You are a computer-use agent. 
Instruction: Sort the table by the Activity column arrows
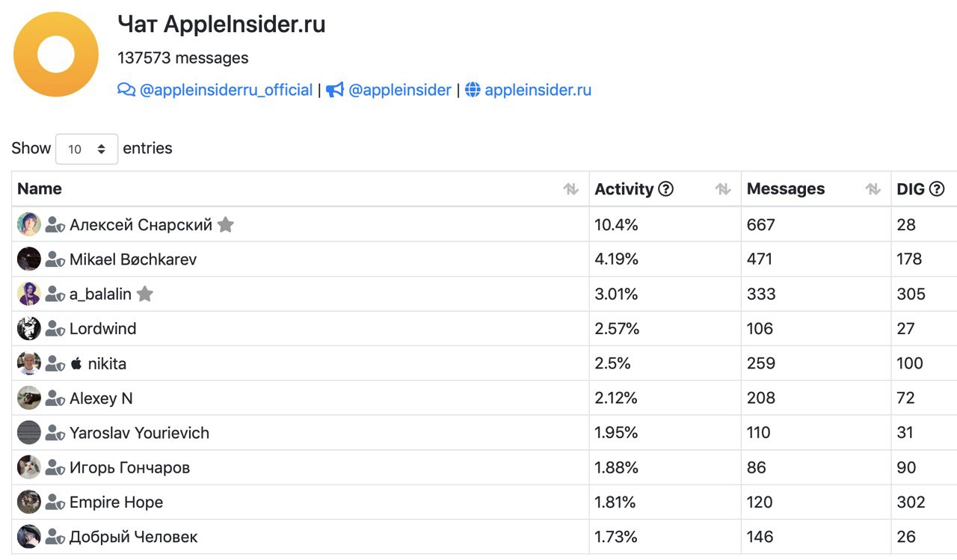(x=723, y=189)
